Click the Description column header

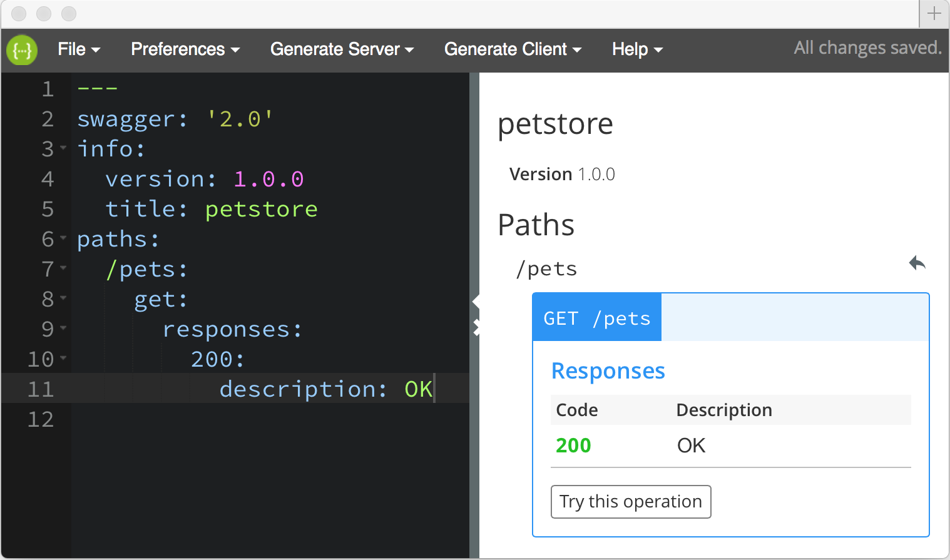724,410
